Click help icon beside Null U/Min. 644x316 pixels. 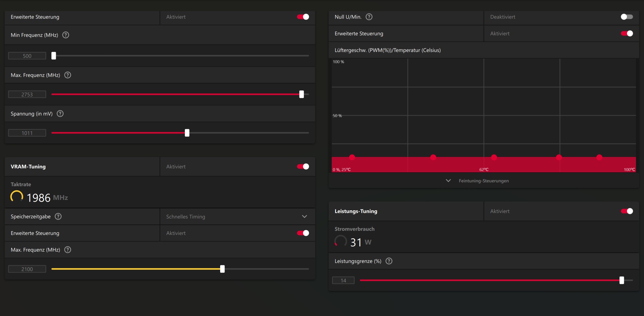pyautogui.click(x=369, y=17)
